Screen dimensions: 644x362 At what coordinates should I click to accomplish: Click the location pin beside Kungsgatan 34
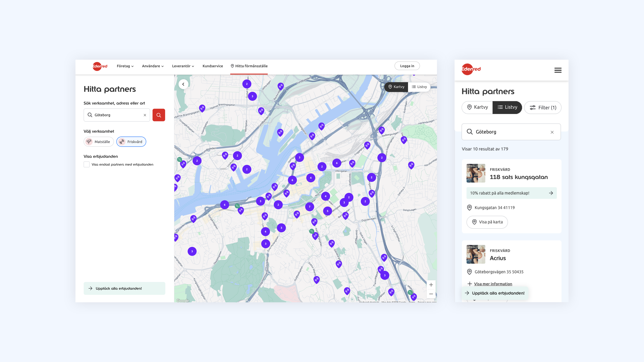469,208
